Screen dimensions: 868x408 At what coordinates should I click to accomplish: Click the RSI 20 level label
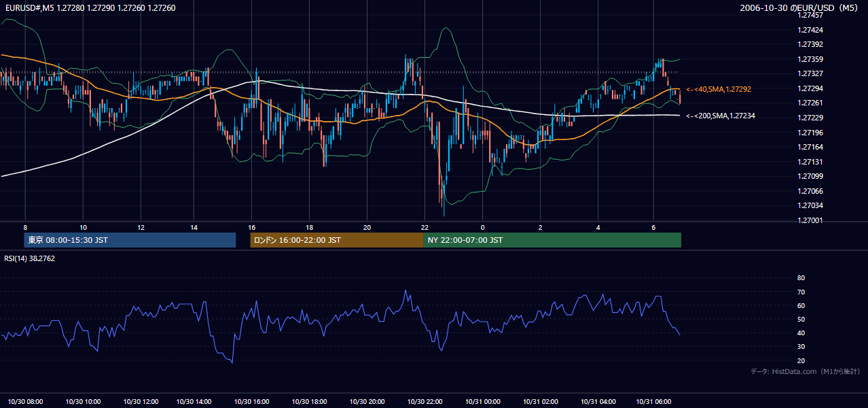point(801,360)
